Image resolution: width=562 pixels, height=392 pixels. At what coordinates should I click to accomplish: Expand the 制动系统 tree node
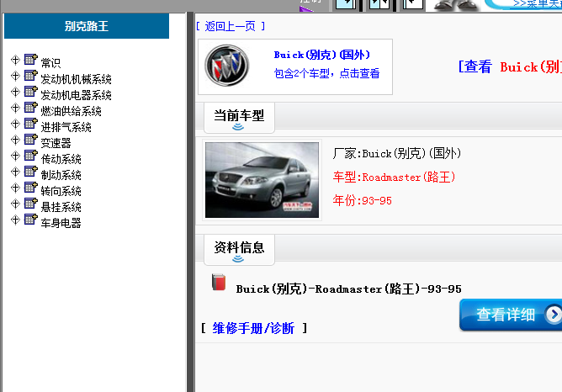pyautogui.click(x=15, y=172)
